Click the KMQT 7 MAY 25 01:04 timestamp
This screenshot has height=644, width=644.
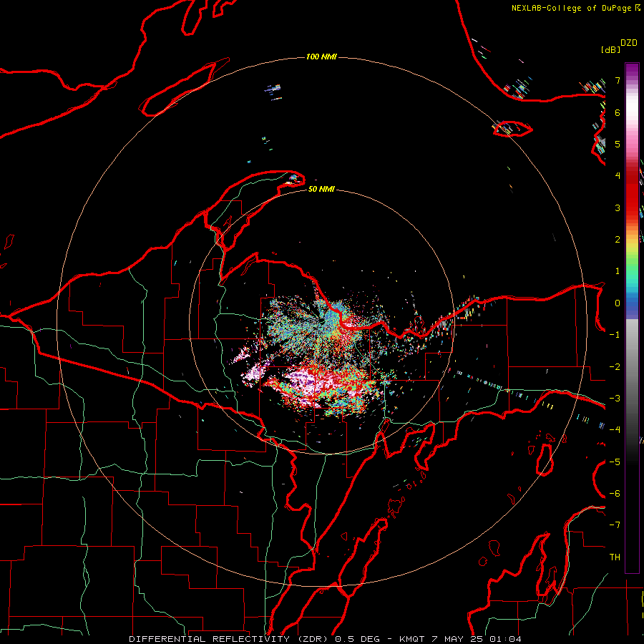[x=460, y=639]
